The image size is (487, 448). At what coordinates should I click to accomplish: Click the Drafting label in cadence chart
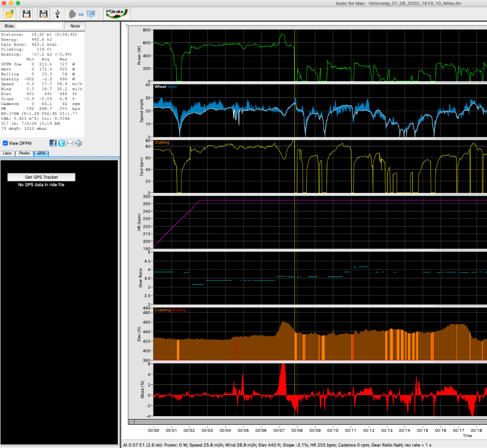tap(162, 142)
